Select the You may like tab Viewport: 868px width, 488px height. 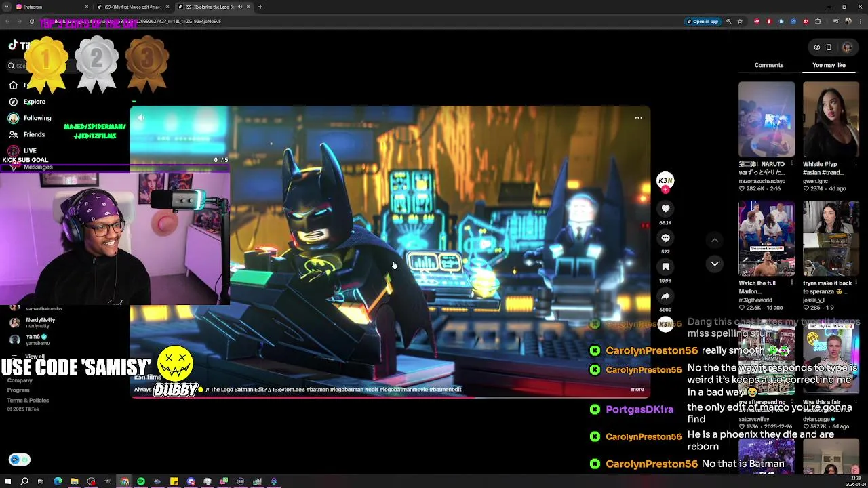(829, 65)
